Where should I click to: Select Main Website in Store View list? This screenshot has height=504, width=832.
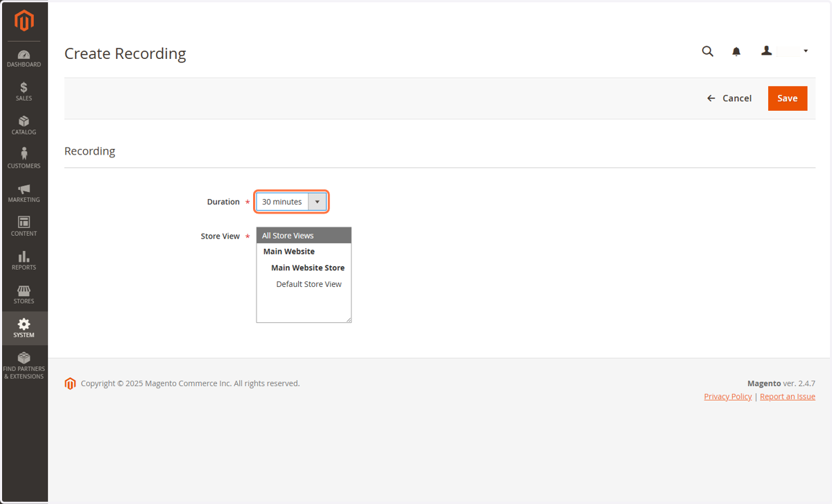point(304,252)
